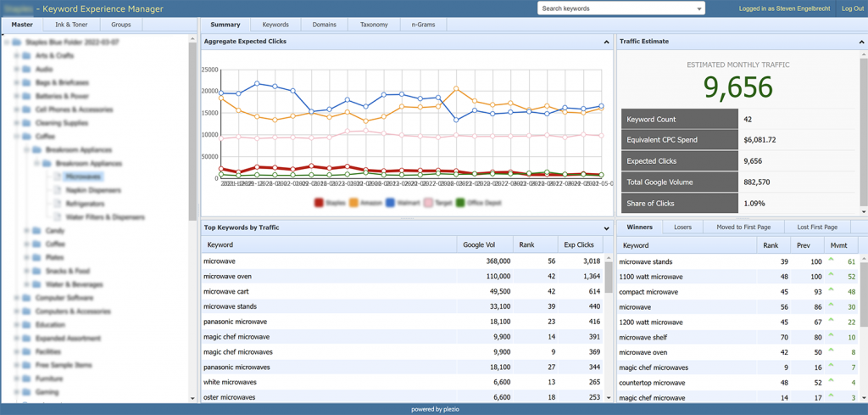Screen dimensions: 868x415
Task: Click green up arrow for microwave stands
Action: [832, 261]
